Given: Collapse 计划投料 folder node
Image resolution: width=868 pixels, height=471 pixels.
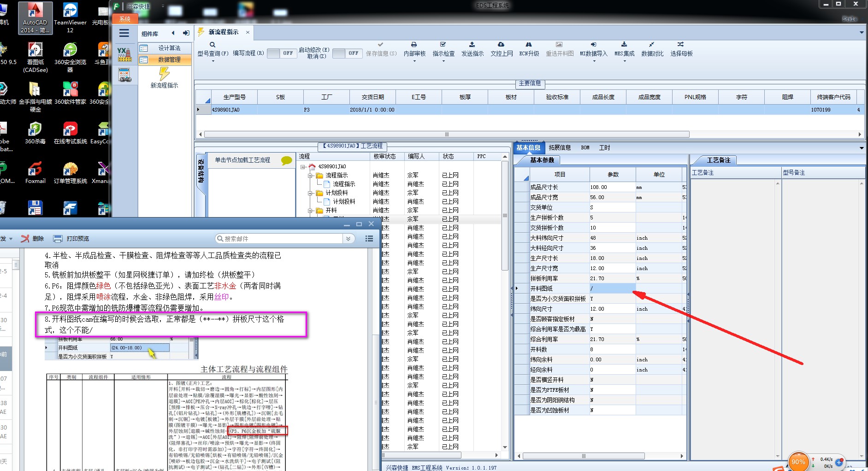Looking at the screenshot, I should click(310, 193).
